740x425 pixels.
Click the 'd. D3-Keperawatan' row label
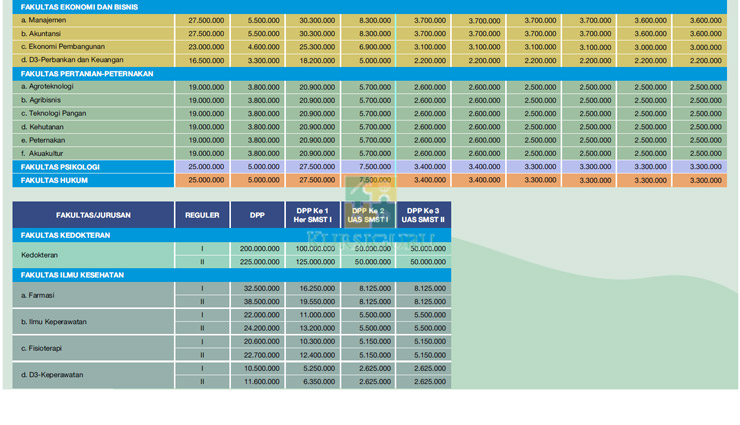[x=52, y=375]
